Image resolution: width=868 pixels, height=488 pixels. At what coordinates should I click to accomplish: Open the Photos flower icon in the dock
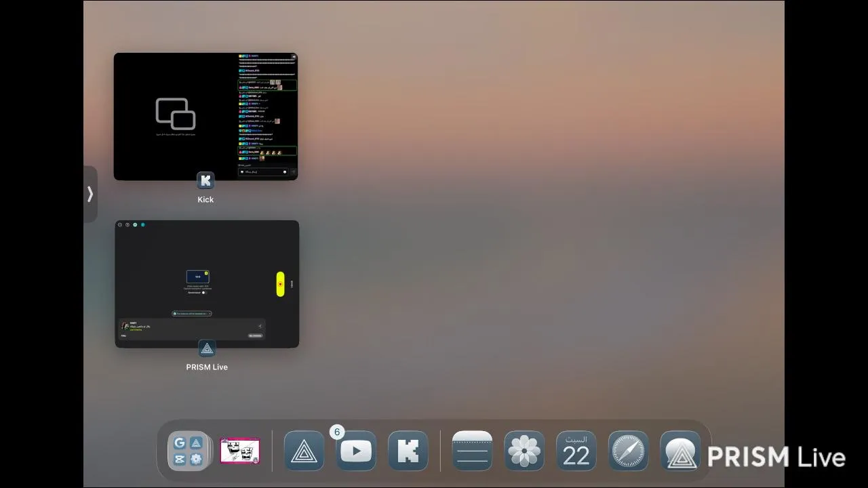click(x=524, y=451)
